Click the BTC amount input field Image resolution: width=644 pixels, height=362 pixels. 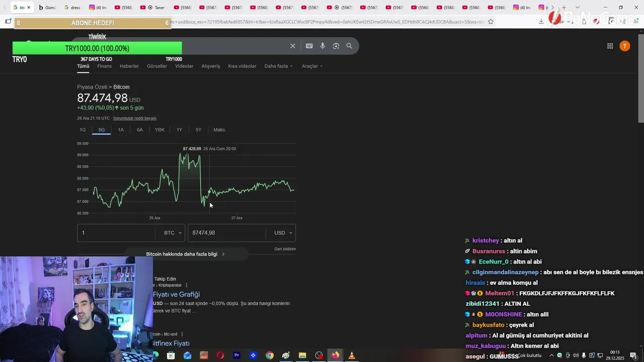(116, 233)
